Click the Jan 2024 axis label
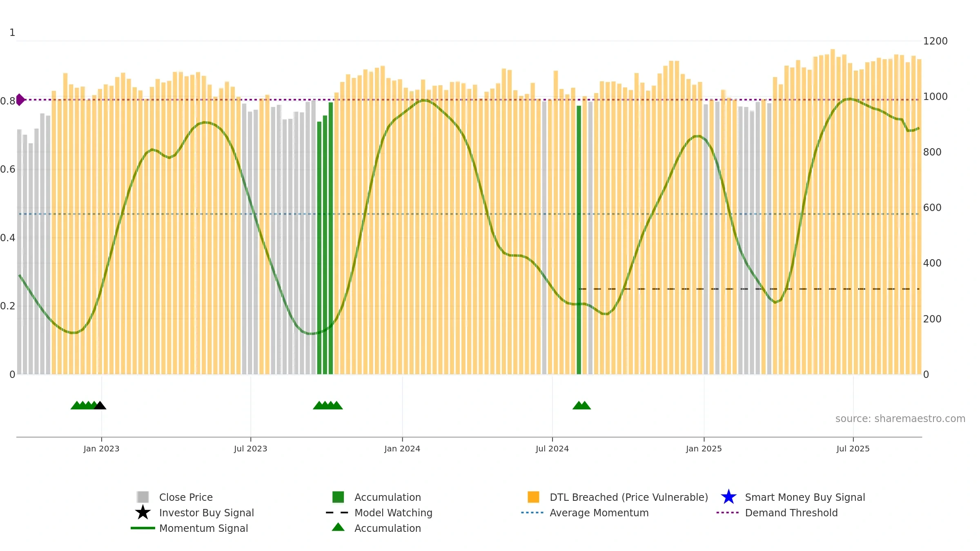This screenshot has width=980, height=551. coord(402,449)
